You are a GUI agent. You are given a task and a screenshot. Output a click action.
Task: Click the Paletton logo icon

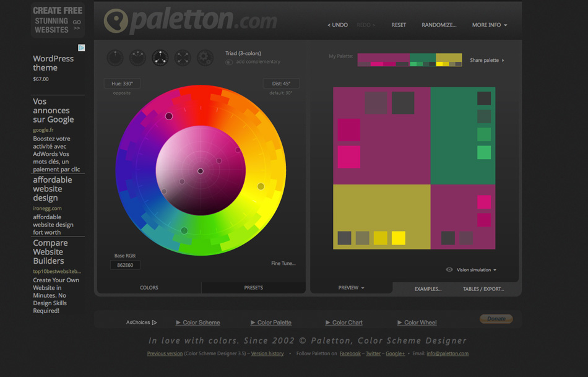[x=116, y=20]
